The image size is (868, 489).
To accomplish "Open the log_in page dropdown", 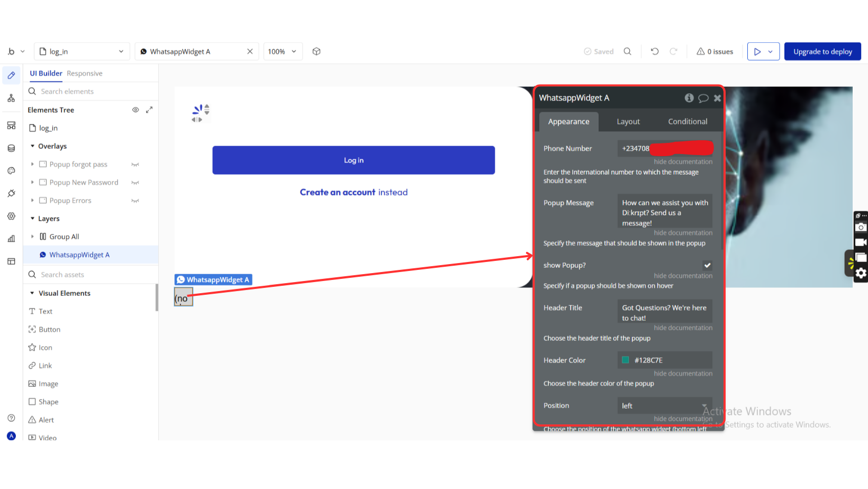I will (82, 51).
